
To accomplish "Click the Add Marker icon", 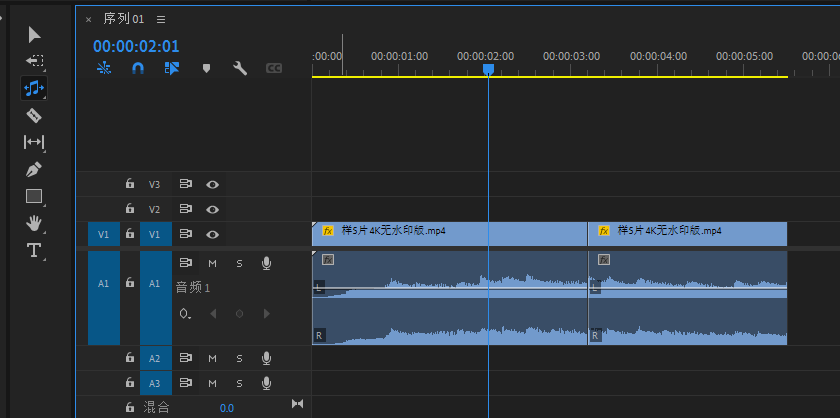I will (x=206, y=69).
